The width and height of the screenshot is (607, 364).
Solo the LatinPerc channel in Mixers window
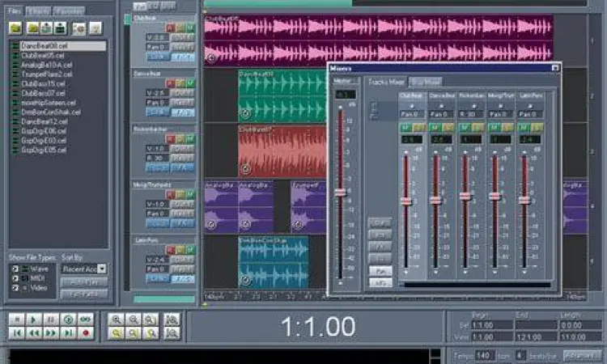(x=537, y=127)
